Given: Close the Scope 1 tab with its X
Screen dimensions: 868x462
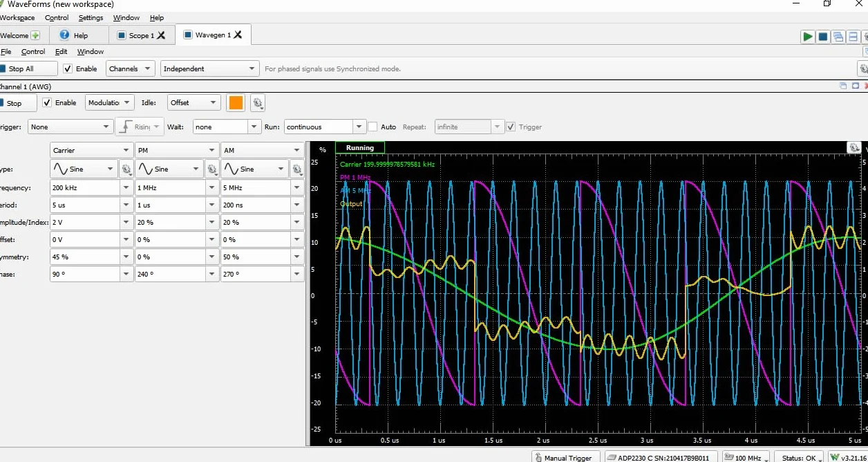Looking at the screenshot, I should pos(161,35).
